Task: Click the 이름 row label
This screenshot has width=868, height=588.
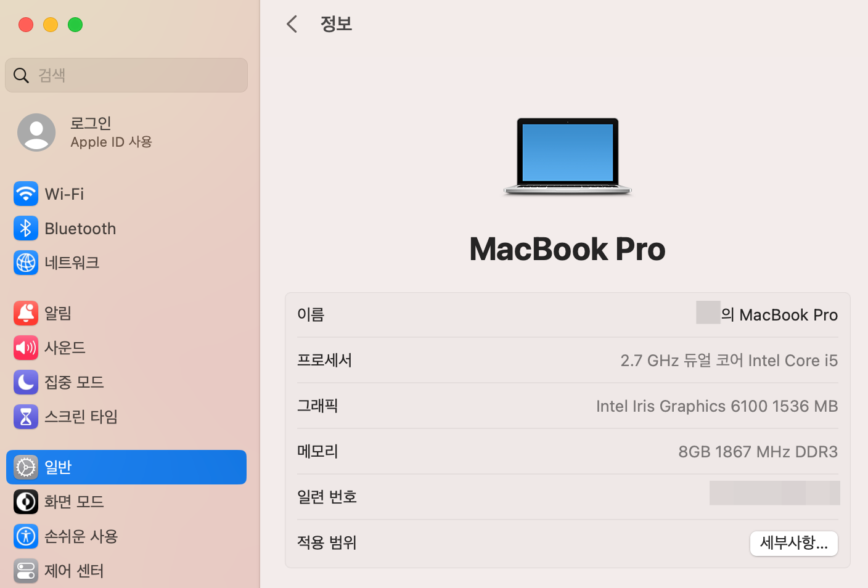Action: pyautogui.click(x=311, y=315)
